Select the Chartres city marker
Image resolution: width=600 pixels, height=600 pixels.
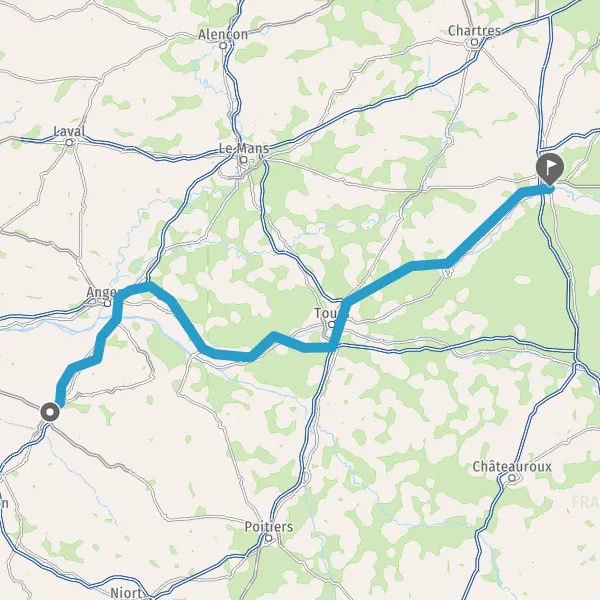[x=475, y=42]
